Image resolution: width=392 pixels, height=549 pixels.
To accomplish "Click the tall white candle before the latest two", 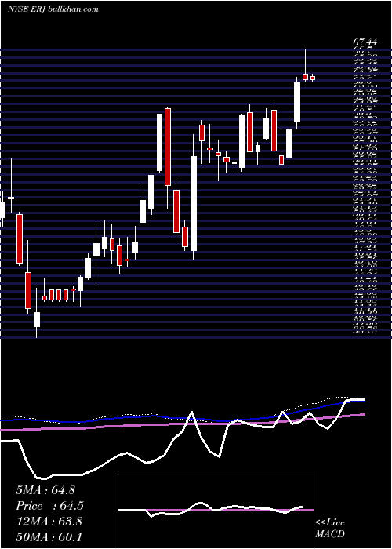I will point(297,102).
